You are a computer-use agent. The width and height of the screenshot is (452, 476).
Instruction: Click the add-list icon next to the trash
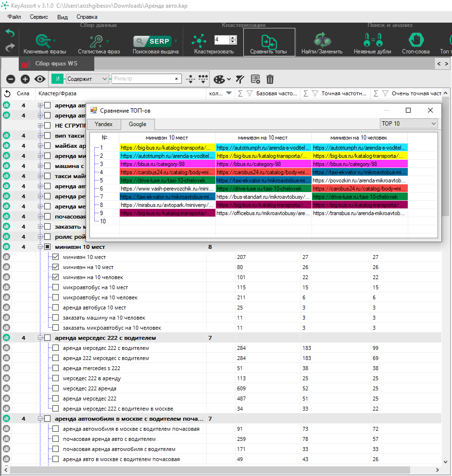pos(255,79)
